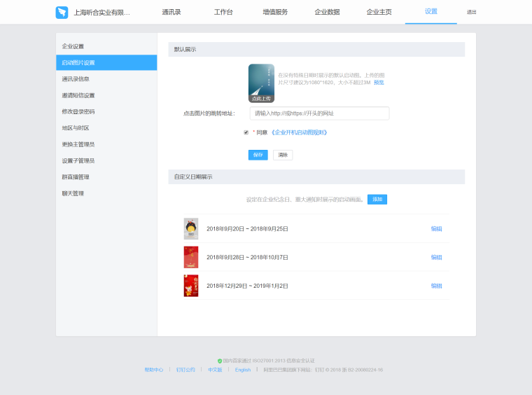
Task: Open the 企业开机启动图规则 link
Action: point(299,132)
